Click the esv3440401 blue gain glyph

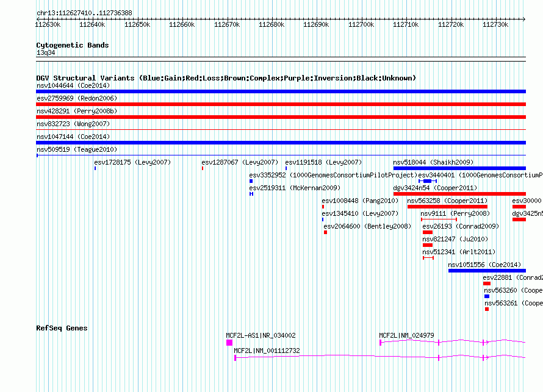point(428,181)
